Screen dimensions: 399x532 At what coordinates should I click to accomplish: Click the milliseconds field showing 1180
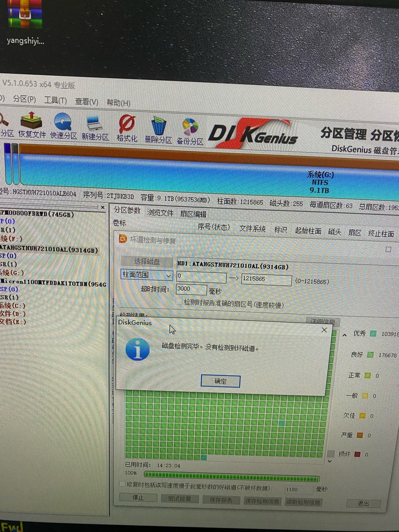click(299, 489)
